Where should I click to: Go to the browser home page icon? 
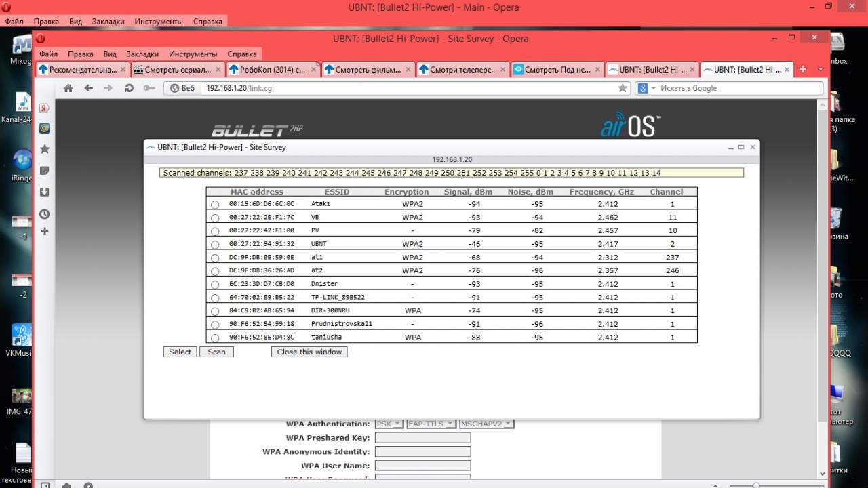point(68,88)
